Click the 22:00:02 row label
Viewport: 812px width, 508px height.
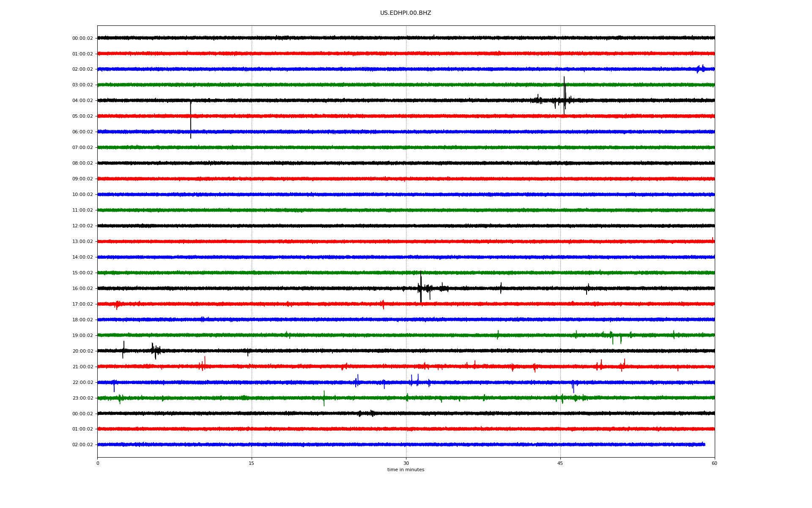[x=82, y=383]
